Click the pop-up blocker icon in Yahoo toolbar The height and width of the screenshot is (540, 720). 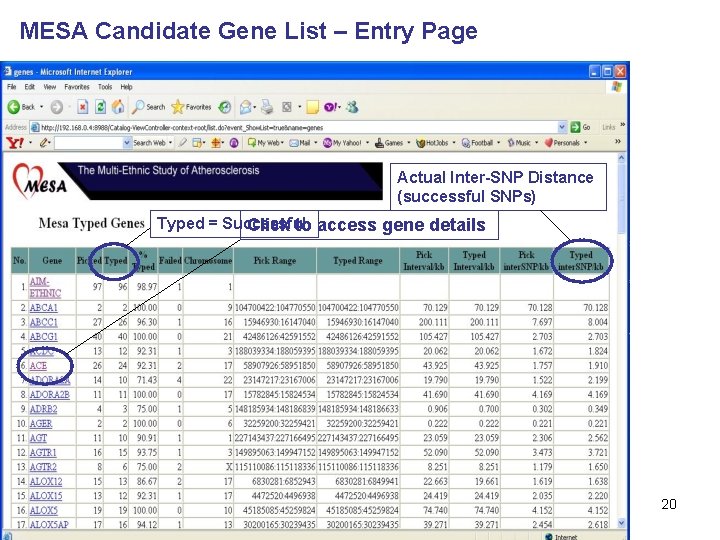point(197,143)
